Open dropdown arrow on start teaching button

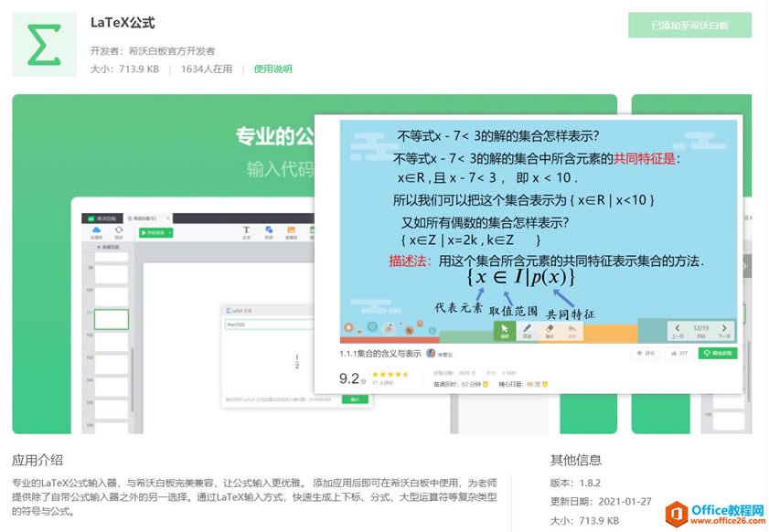pos(170,233)
